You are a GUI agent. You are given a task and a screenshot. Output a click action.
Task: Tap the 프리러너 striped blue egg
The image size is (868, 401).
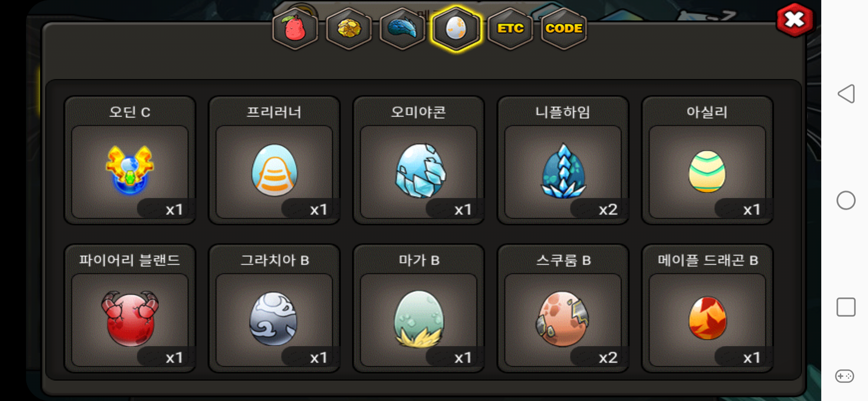click(274, 160)
